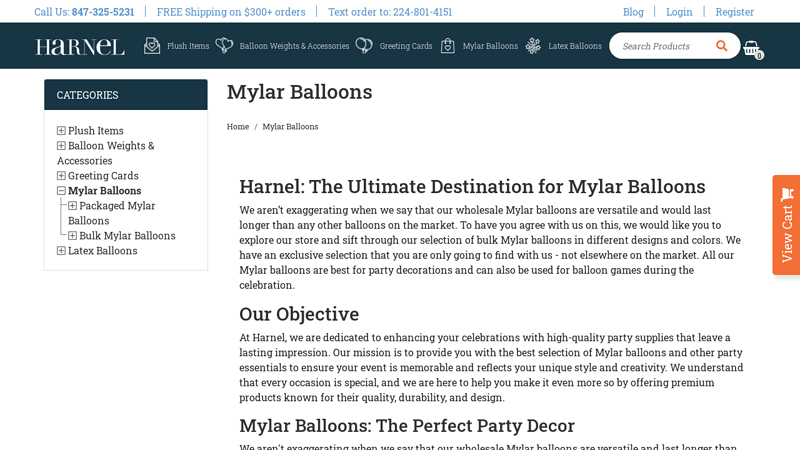Open the View Cart side tab
The image size is (800, 450).
pos(786,225)
